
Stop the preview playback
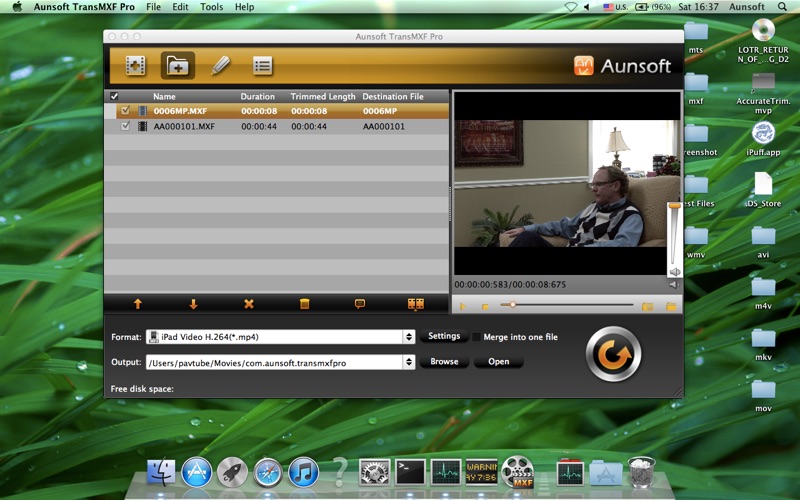485,307
